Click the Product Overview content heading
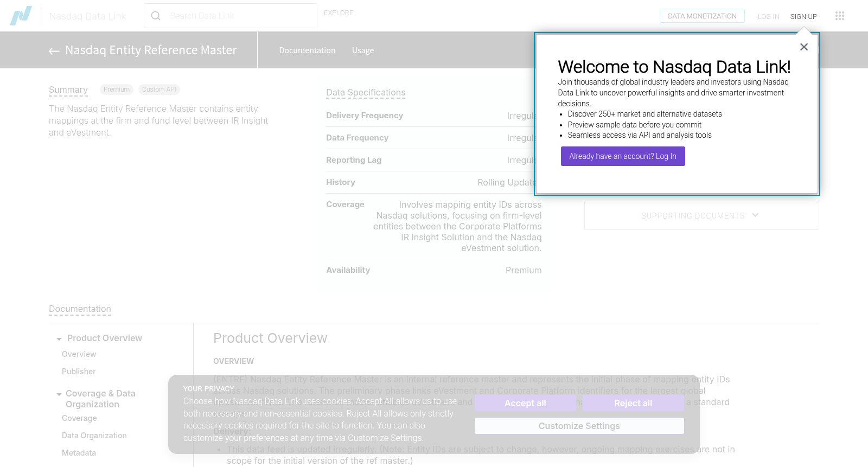The width and height of the screenshot is (868, 467). 270,338
